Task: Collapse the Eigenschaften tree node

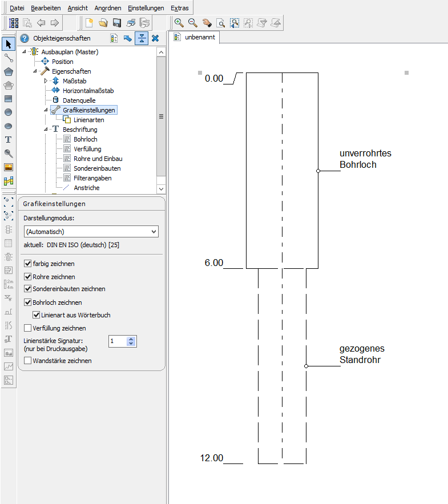Action: 35,71
